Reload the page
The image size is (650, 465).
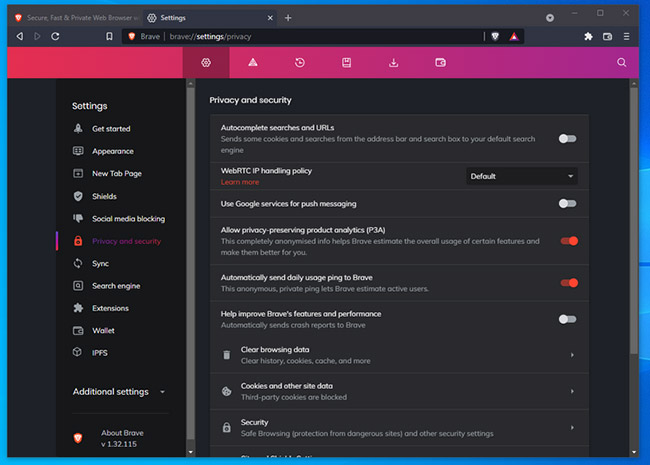point(55,36)
